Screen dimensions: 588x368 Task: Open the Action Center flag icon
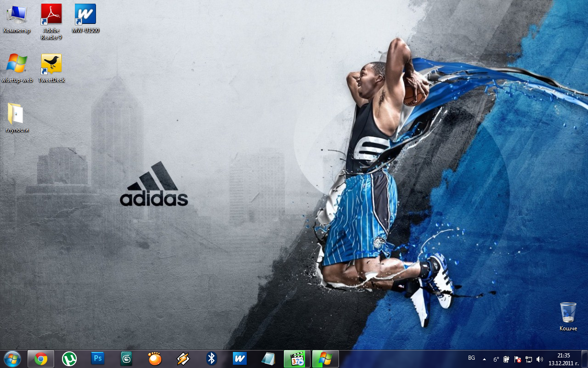[518, 359]
